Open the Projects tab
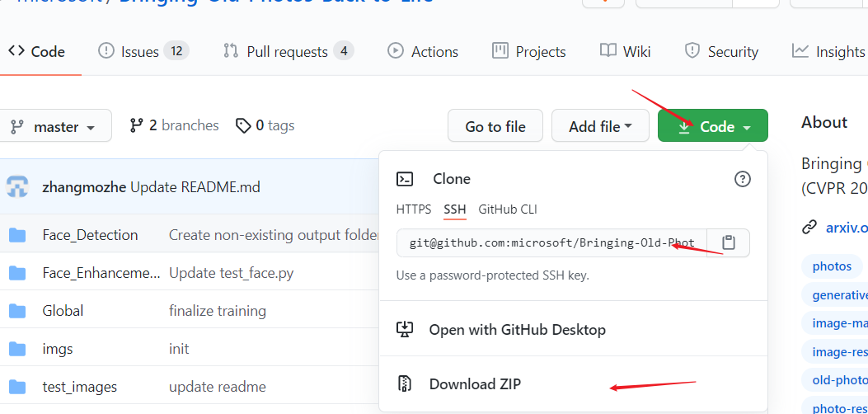868x414 pixels. pyautogui.click(x=528, y=52)
